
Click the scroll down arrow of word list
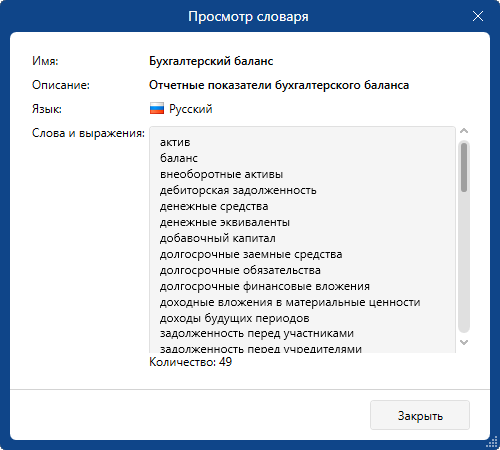coord(464,342)
